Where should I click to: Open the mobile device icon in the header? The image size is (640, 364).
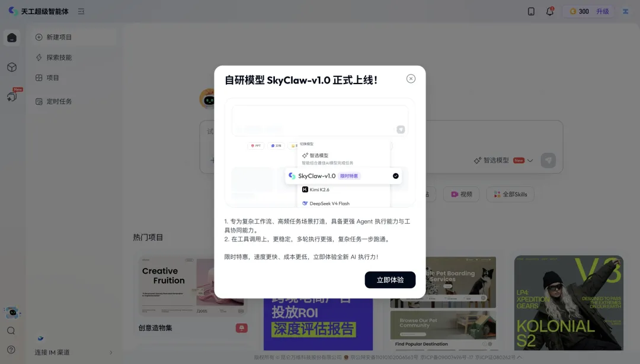(531, 11)
